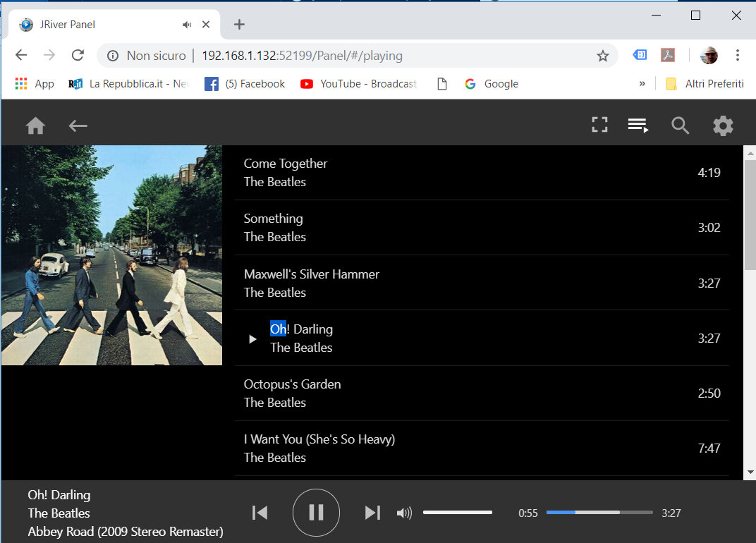
Task: Click the playlist scrollbar up arrow
Action: point(750,153)
